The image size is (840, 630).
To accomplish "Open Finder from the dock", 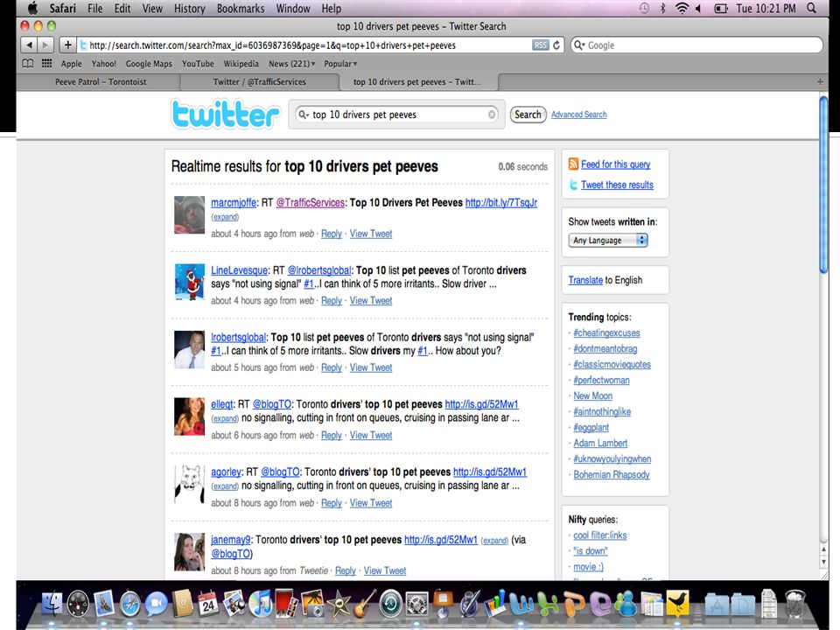I will (52, 604).
